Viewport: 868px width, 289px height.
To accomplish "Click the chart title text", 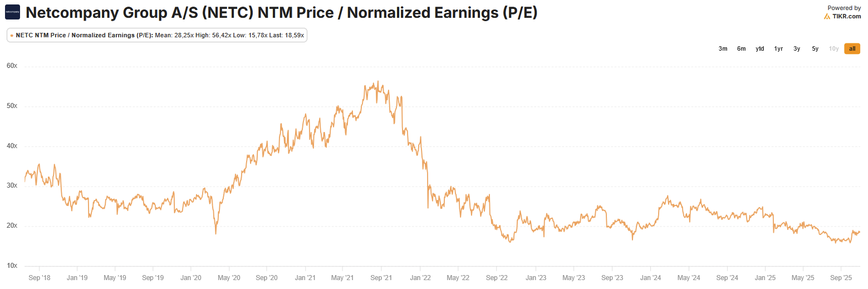I will 281,12.
